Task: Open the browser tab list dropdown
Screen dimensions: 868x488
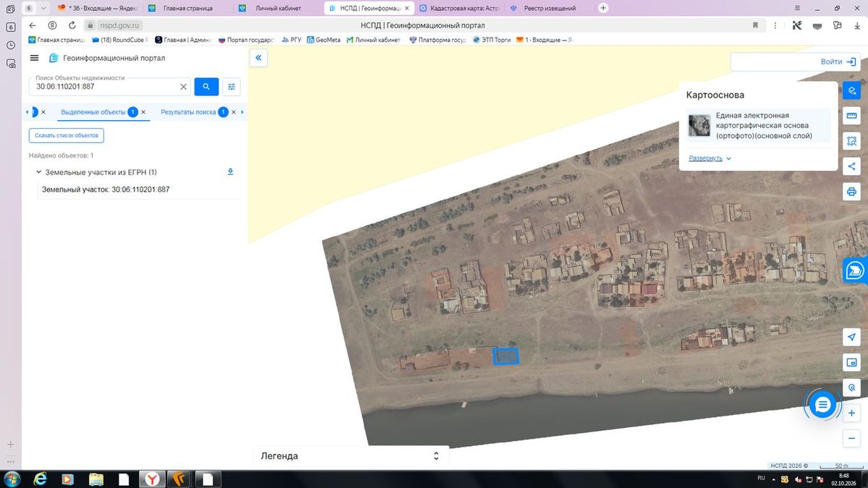Action: tap(43, 8)
